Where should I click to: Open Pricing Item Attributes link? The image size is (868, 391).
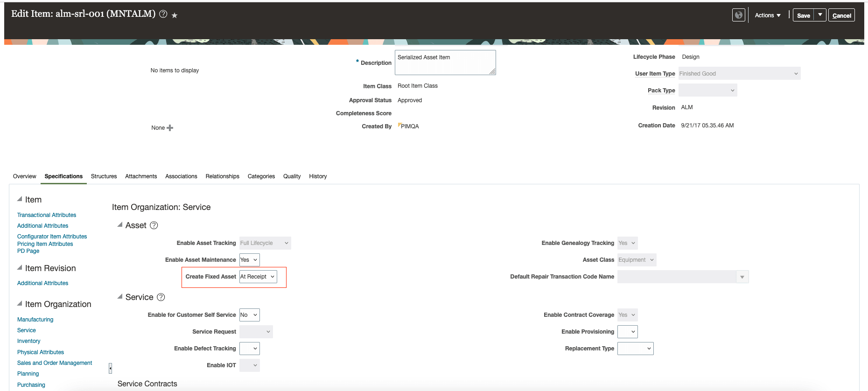[x=45, y=244]
